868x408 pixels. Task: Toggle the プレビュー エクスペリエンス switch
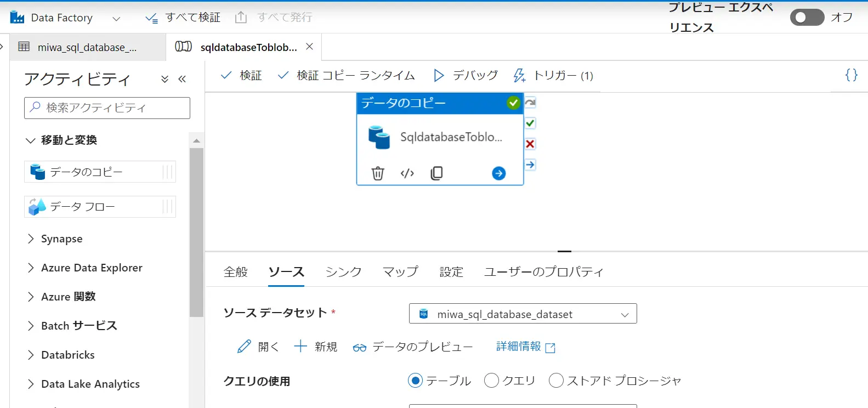click(807, 18)
